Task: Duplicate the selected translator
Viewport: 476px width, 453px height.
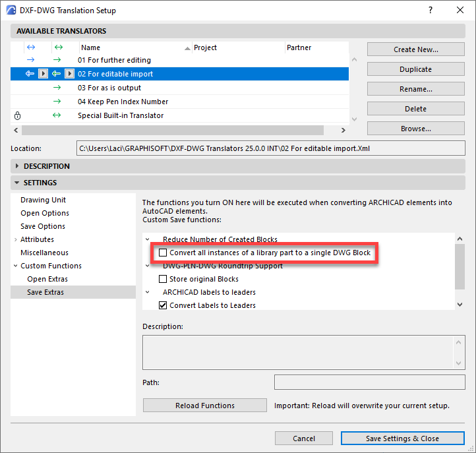Action: [415, 69]
